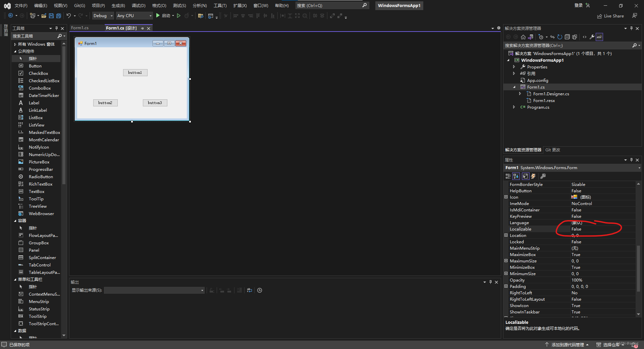Click the Property Pages wrench icon in Properties

(x=543, y=176)
